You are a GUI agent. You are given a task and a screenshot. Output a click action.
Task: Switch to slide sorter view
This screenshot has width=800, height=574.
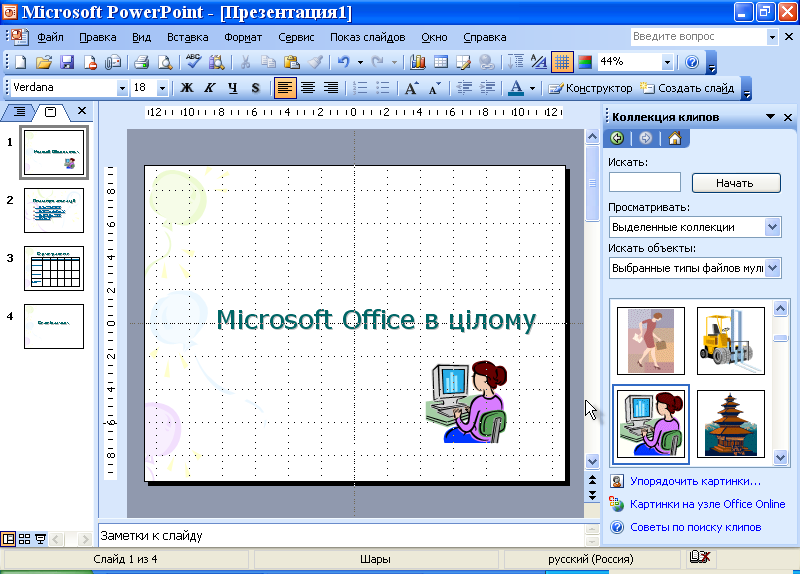(24, 539)
